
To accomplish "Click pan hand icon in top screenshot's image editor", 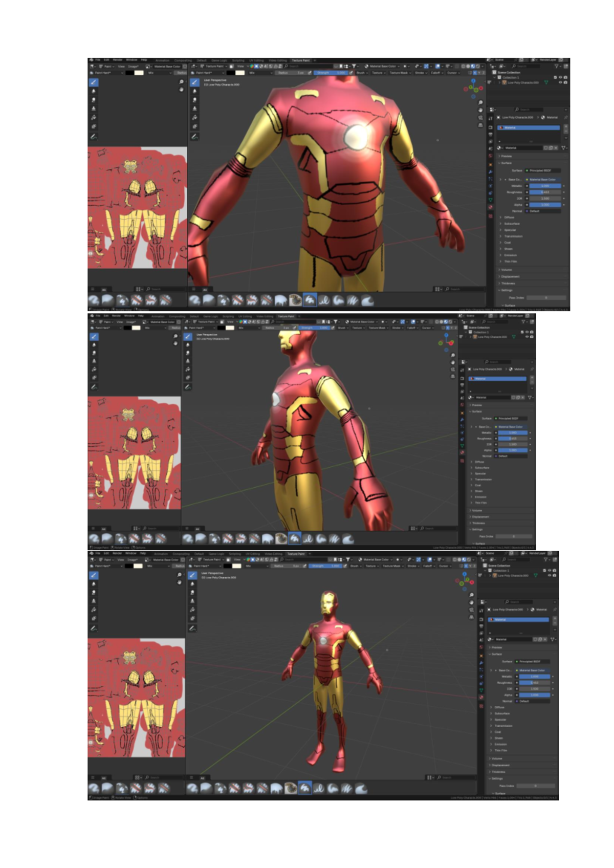I will coord(181,89).
